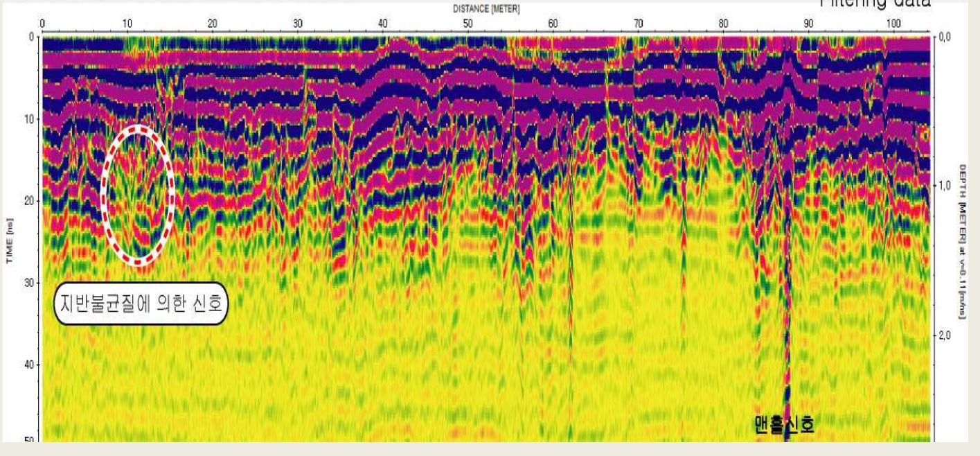Viewport: 980px width, 456px height.
Task: Click the 20 tick on time axis
Action: [28, 201]
